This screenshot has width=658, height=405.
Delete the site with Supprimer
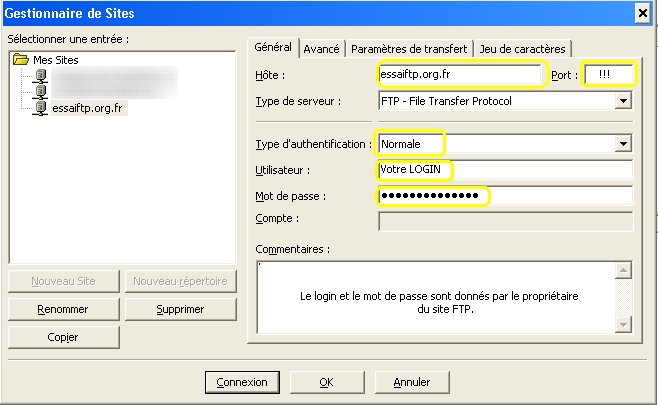coord(180,309)
